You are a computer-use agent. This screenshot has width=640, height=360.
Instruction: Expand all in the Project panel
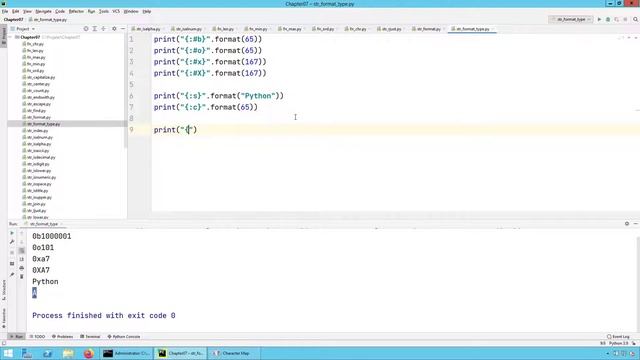(95, 29)
